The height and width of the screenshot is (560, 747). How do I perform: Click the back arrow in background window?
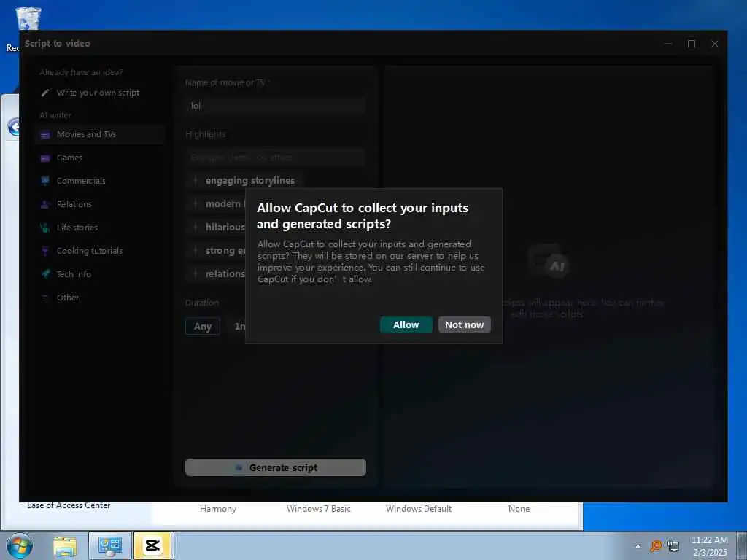coord(14,127)
